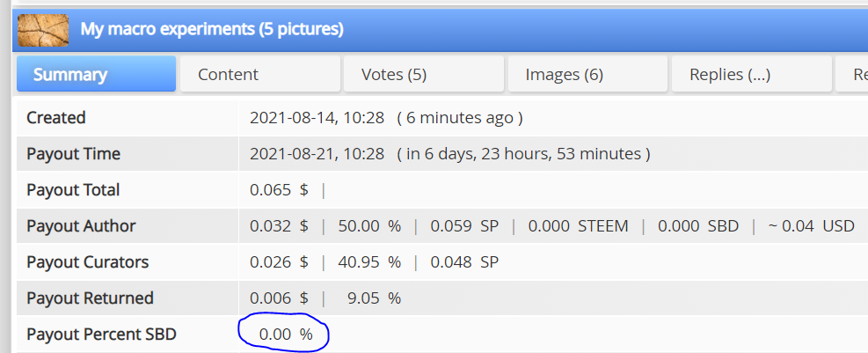868x353 pixels.
Task: Click the ~ 0.04 USD estimate
Action: [812, 226]
